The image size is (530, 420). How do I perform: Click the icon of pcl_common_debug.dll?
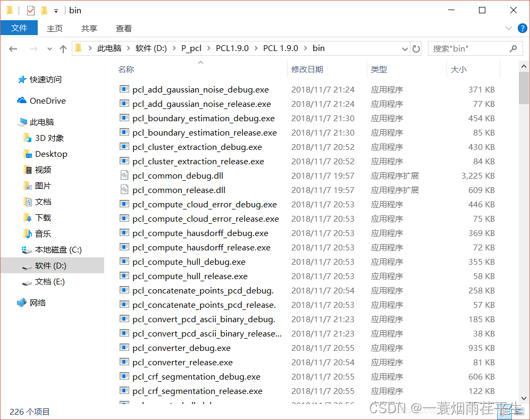[124, 175]
